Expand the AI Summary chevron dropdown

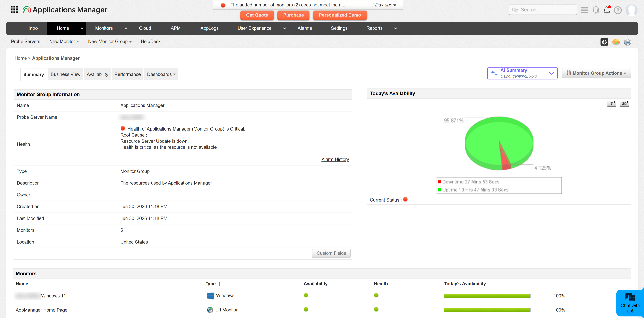(551, 73)
